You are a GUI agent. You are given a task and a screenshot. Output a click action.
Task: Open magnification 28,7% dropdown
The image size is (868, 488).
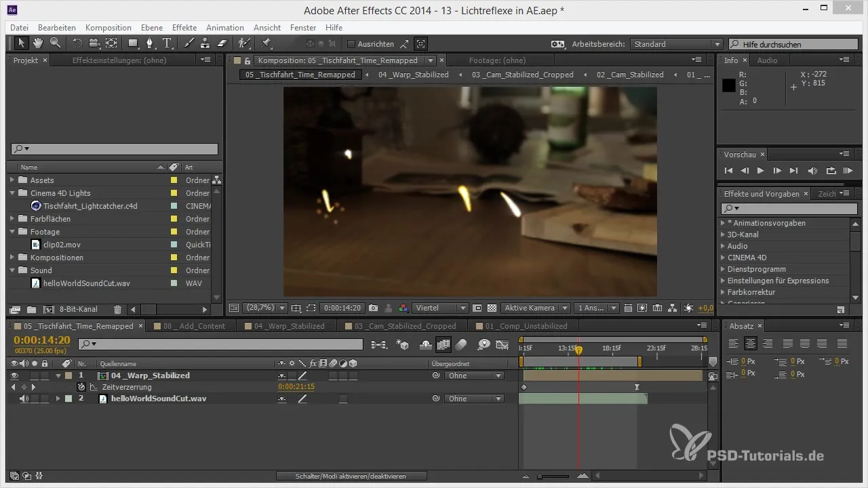[x=264, y=308]
